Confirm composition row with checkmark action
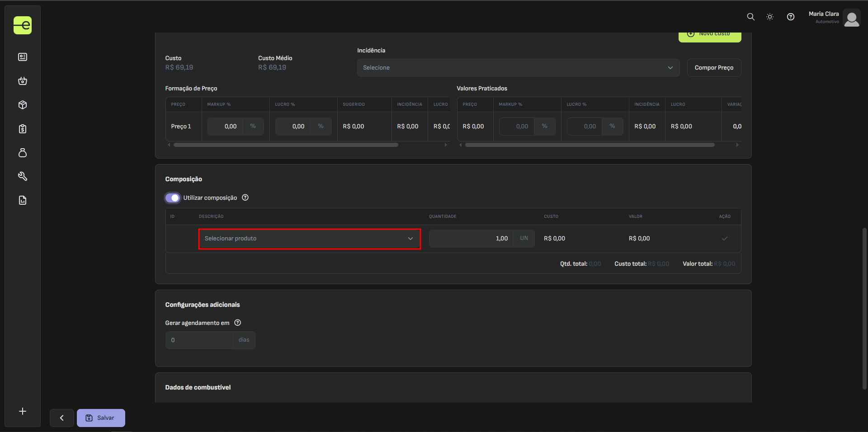This screenshot has height=432, width=868. pyautogui.click(x=724, y=239)
